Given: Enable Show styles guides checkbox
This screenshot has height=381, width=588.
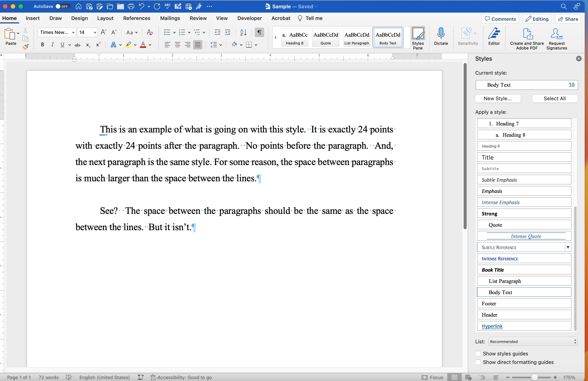Looking at the screenshot, I should pyautogui.click(x=478, y=354).
